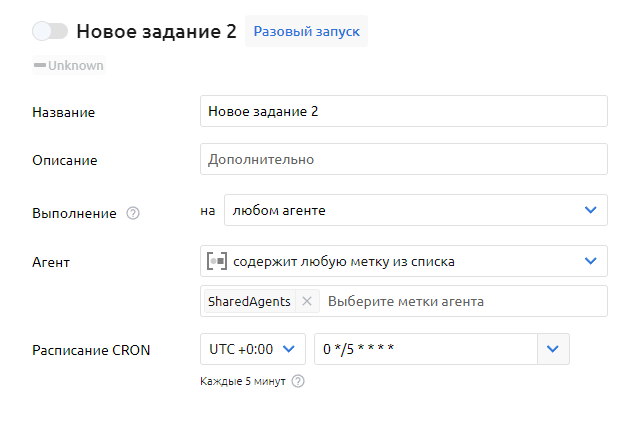Open help icon beside Каждые 5 минут
The height and width of the screenshot is (423, 624).
[297, 381]
